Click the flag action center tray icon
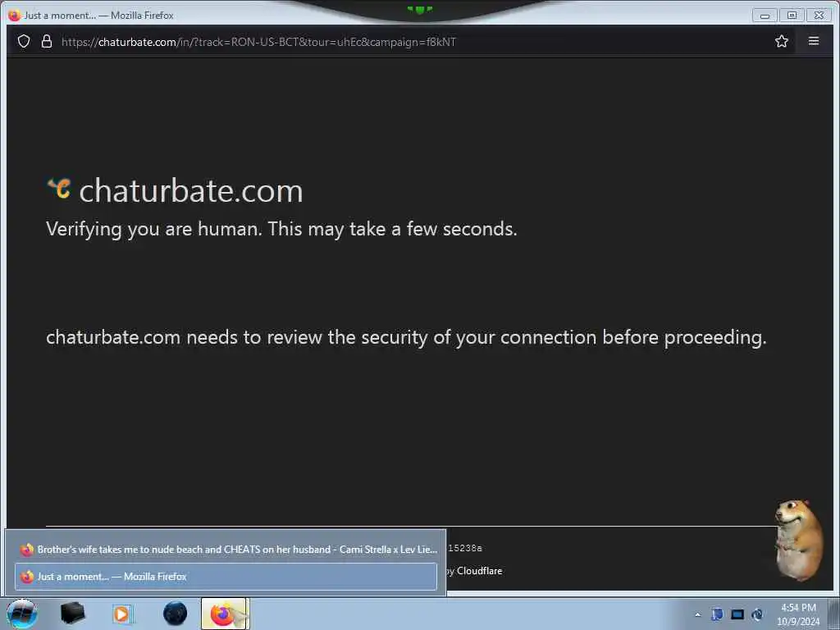This screenshot has width=840, height=630. pos(717,614)
